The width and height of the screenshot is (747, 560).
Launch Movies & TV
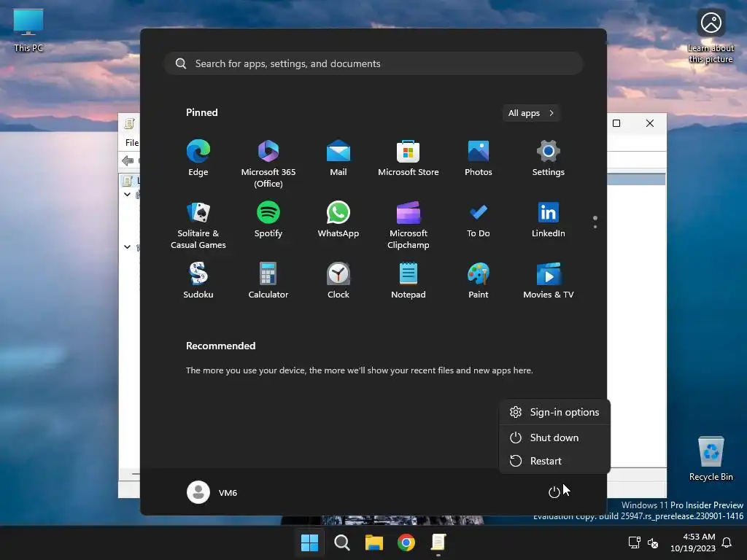(549, 281)
